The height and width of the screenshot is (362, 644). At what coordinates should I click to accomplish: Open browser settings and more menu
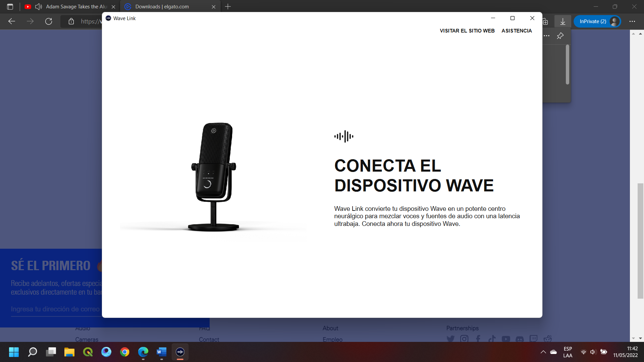tap(632, 21)
